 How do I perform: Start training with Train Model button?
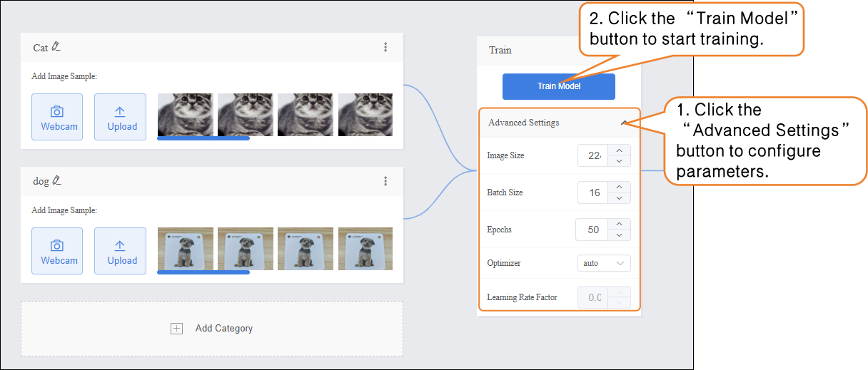coord(558,86)
